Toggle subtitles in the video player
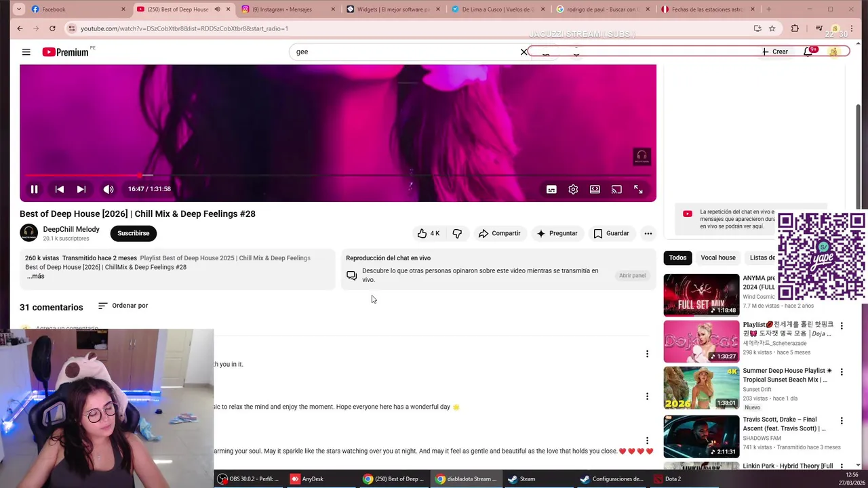Viewport: 868px width, 488px height. (551, 189)
